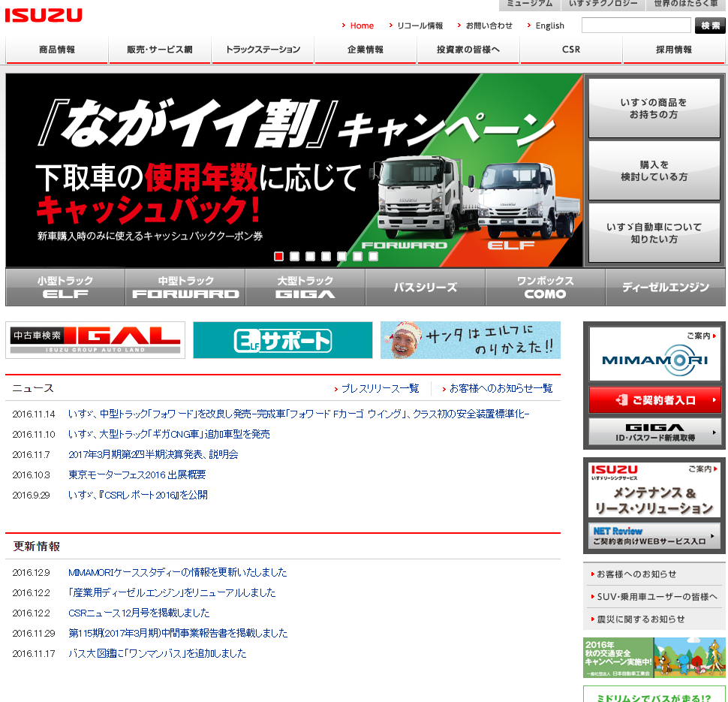Open the autumn traffic safety campaign banner
The image size is (728, 702).
pos(654,658)
